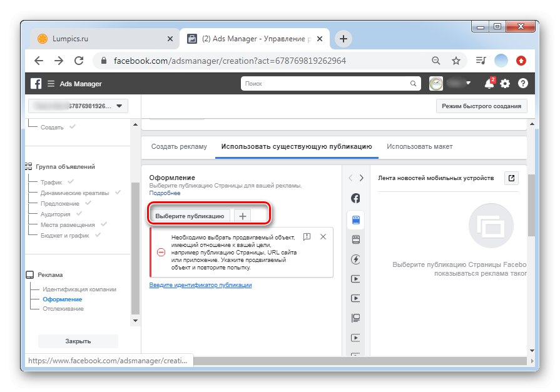Select Оформление in sidebar tree
The width and height of the screenshot is (560, 392).
tap(62, 299)
